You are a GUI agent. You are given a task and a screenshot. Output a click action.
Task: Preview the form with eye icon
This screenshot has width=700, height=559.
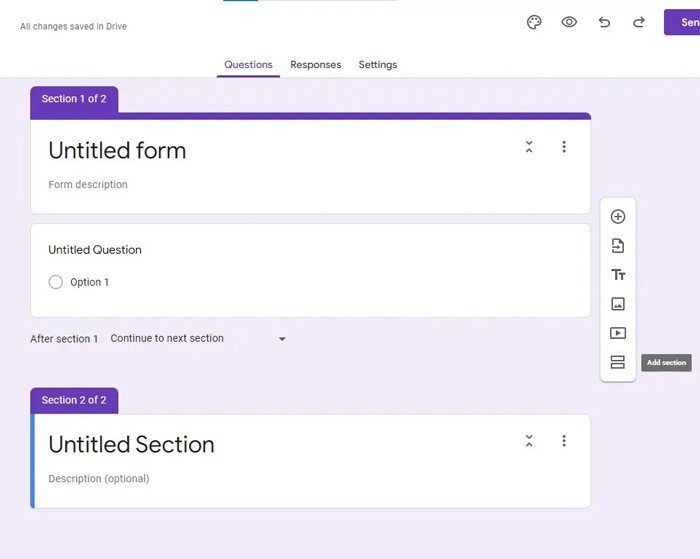tap(569, 22)
